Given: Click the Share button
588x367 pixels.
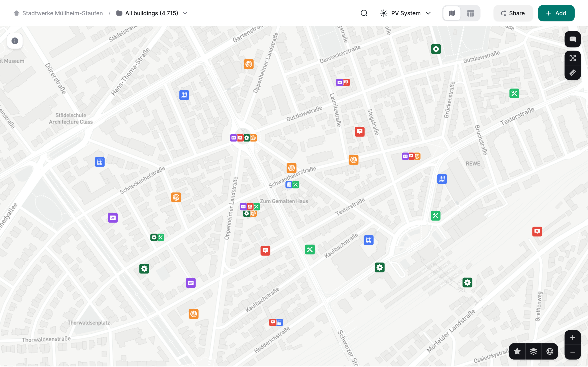Looking at the screenshot, I should (x=513, y=13).
